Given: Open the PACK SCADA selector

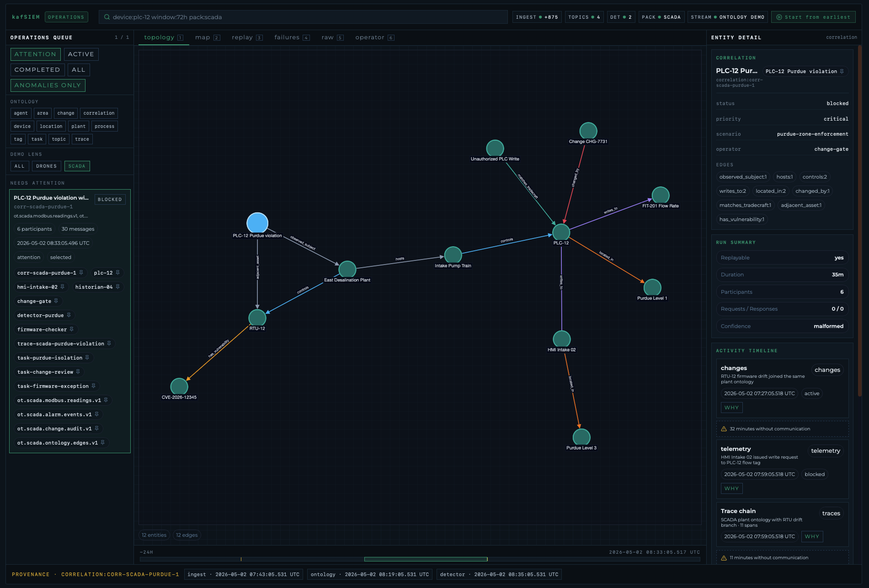Looking at the screenshot, I should (x=661, y=17).
